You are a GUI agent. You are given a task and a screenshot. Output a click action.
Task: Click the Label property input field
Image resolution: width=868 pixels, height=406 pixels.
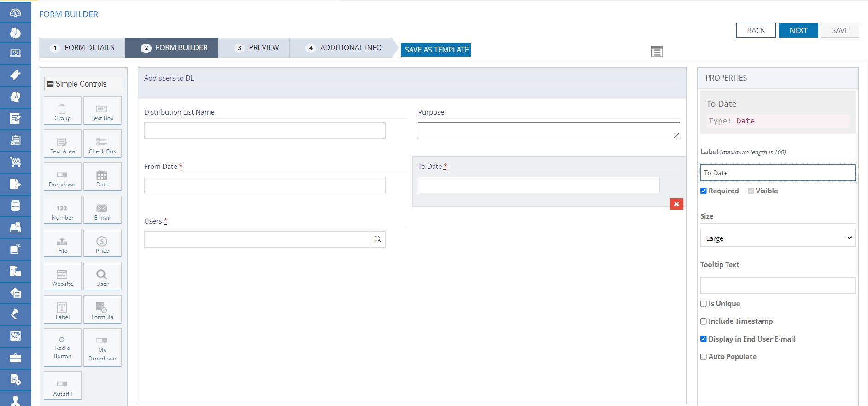(778, 173)
